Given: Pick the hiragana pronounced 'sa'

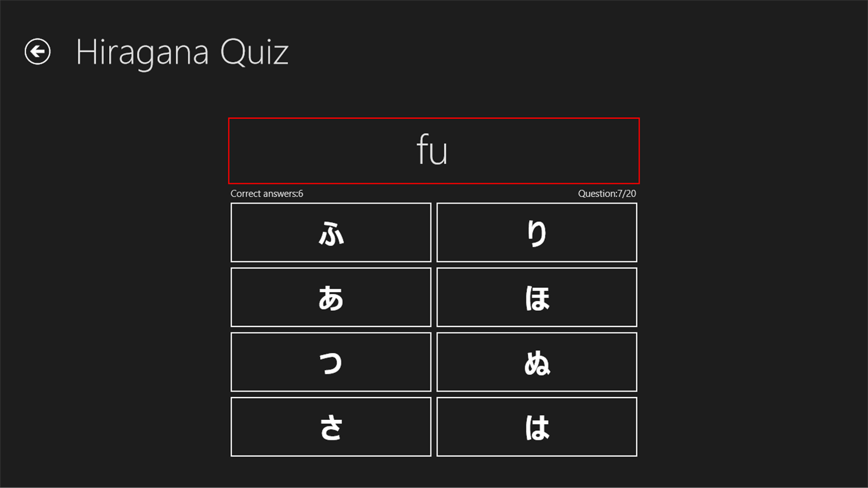Looking at the screenshot, I should [x=331, y=427].
